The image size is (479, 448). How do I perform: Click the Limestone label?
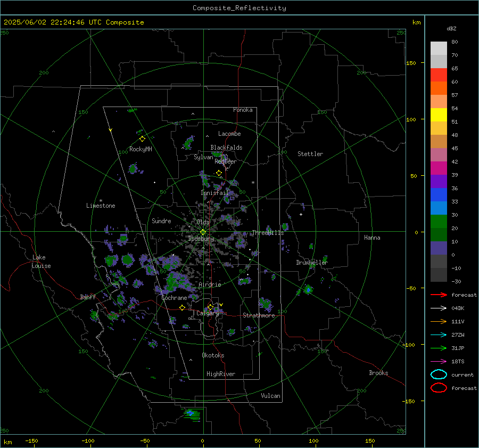pos(101,206)
